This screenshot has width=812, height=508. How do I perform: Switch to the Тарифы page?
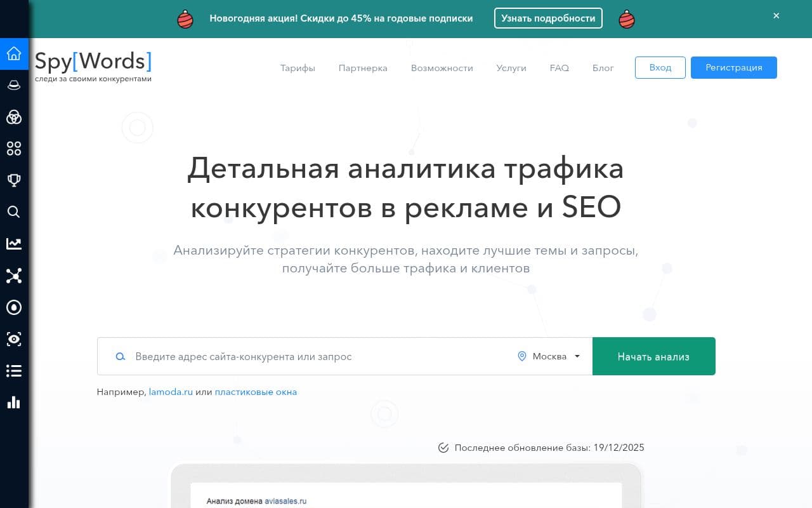point(298,68)
